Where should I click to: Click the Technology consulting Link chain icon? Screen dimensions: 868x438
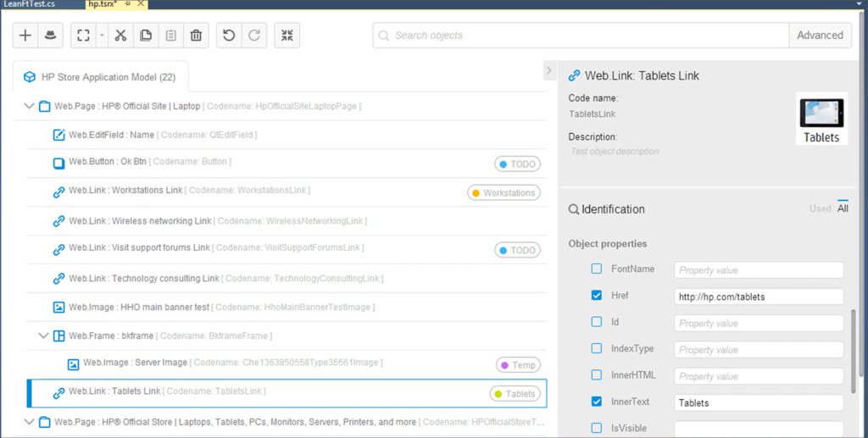click(x=58, y=279)
